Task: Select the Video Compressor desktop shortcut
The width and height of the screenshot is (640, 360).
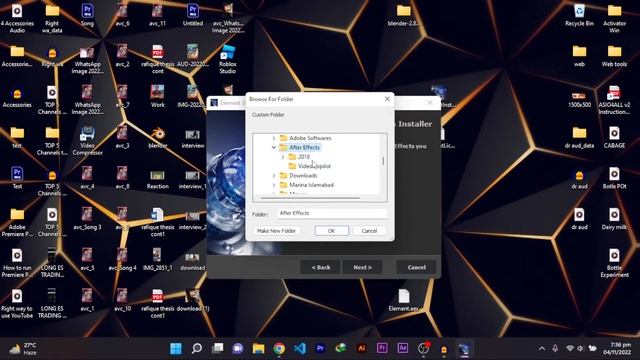Action: [87, 141]
